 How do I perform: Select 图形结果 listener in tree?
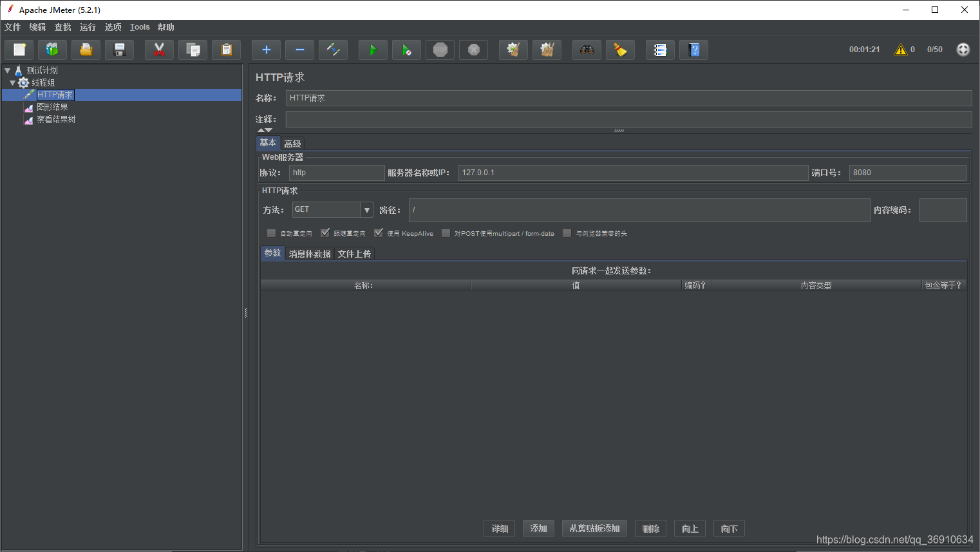pyautogui.click(x=52, y=107)
